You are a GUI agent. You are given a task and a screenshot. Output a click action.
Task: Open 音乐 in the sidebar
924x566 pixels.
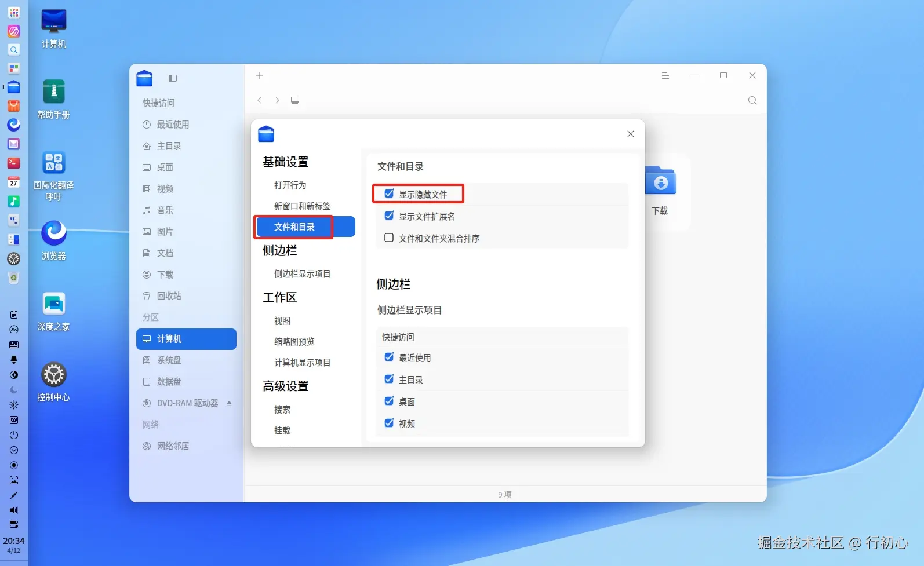tap(186, 210)
